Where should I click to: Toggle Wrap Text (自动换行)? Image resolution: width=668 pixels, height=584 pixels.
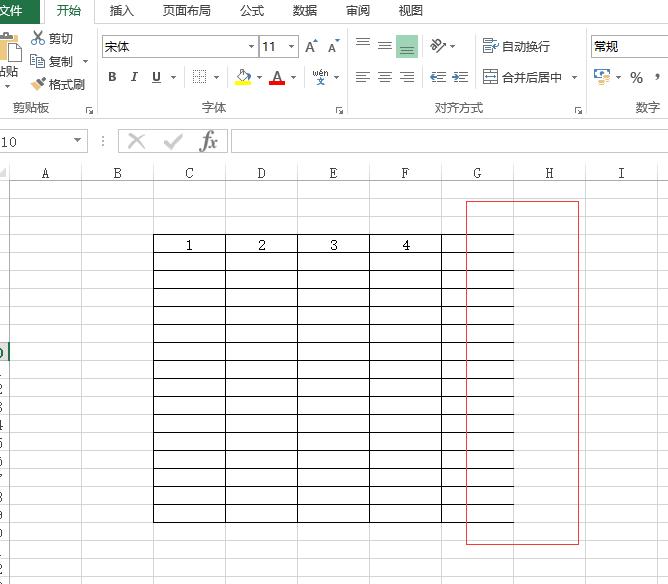(516, 46)
